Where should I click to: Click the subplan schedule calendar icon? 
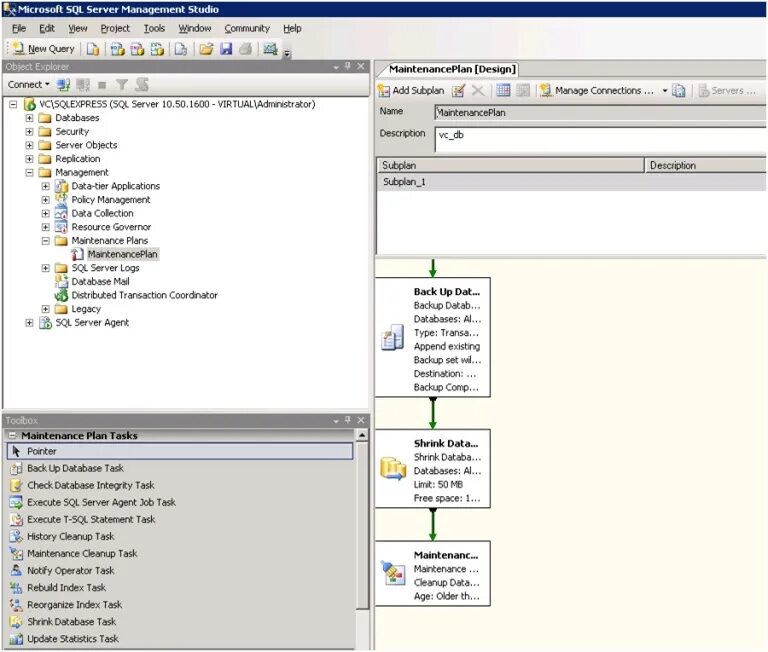(x=503, y=90)
